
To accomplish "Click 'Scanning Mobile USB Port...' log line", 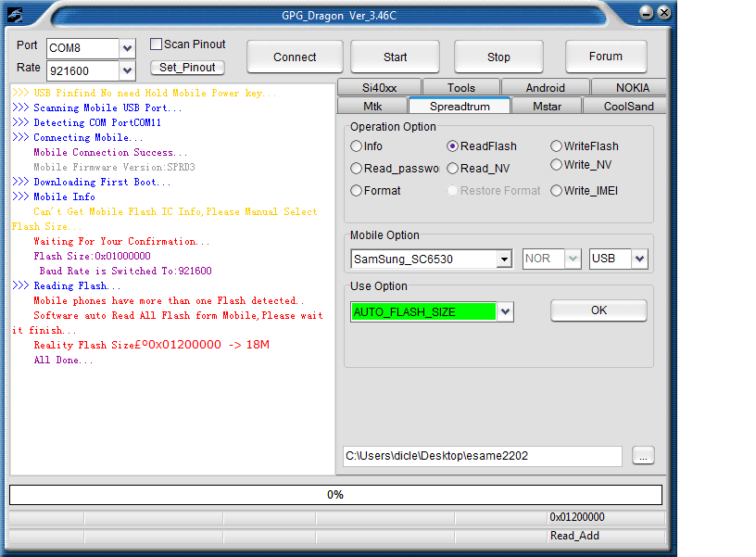I will tap(97, 108).
